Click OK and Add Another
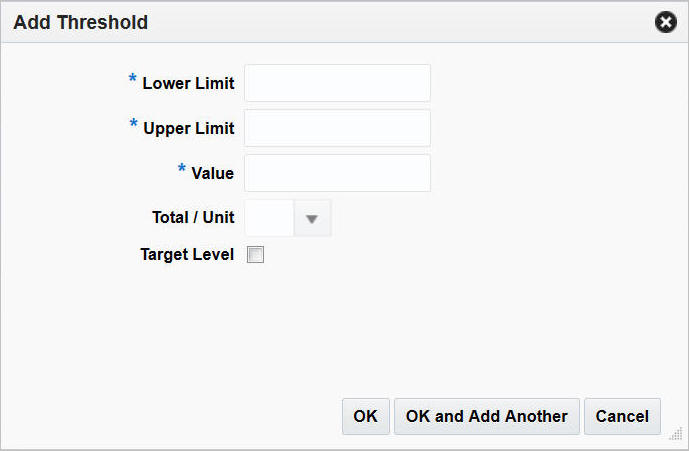This screenshot has width=689, height=451. pos(486,416)
